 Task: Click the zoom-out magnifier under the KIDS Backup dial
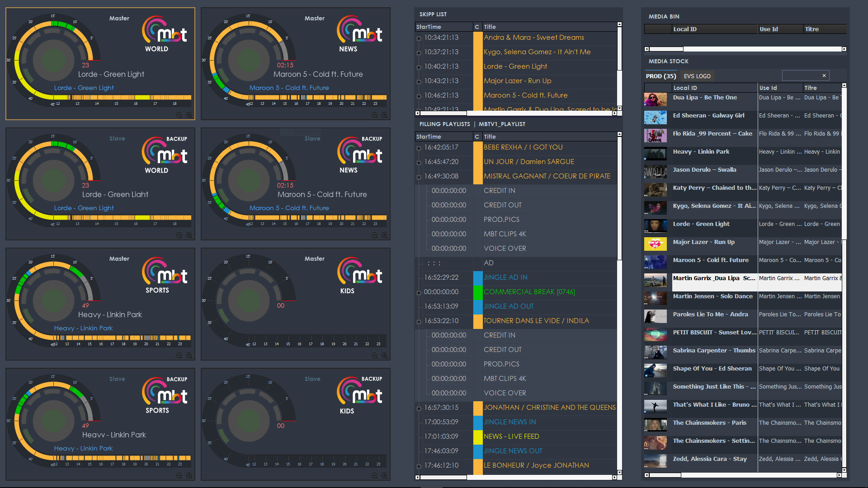point(374,475)
